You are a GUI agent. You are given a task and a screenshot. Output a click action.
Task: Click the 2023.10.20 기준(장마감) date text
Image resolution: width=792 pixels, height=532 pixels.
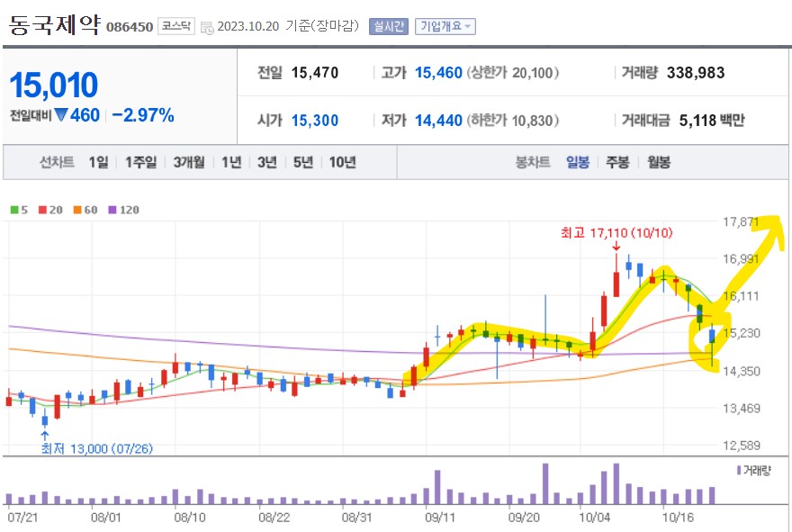coord(288,26)
